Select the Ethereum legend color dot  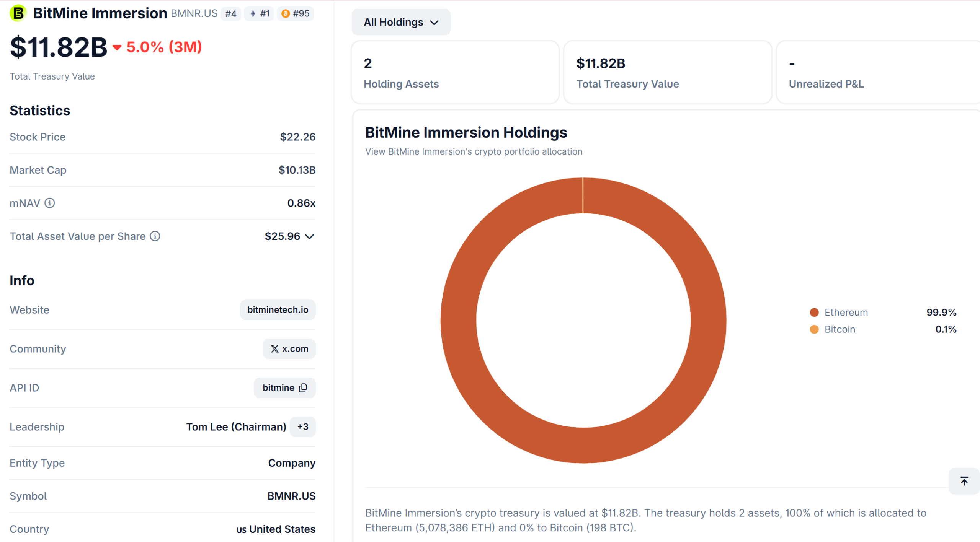815,312
